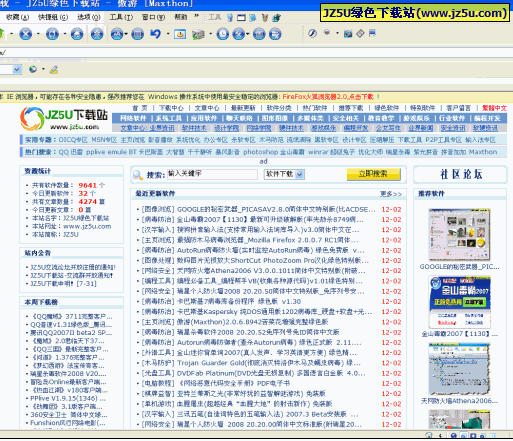Open the 天网防火墙Athena2006 thumbnail

pyautogui.click(x=459, y=369)
